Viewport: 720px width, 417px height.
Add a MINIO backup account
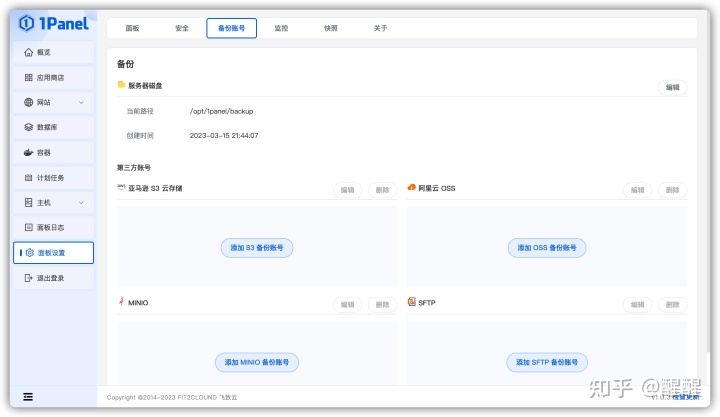[257, 362]
